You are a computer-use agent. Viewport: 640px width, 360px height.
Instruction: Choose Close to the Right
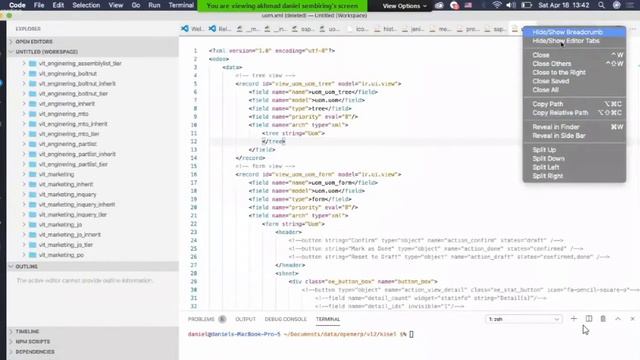pyautogui.click(x=574, y=73)
